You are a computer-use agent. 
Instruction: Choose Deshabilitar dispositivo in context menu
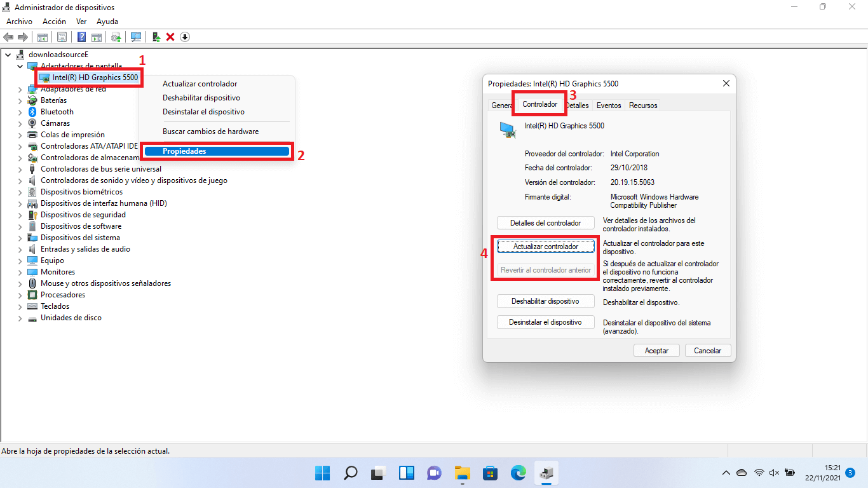point(201,98)
